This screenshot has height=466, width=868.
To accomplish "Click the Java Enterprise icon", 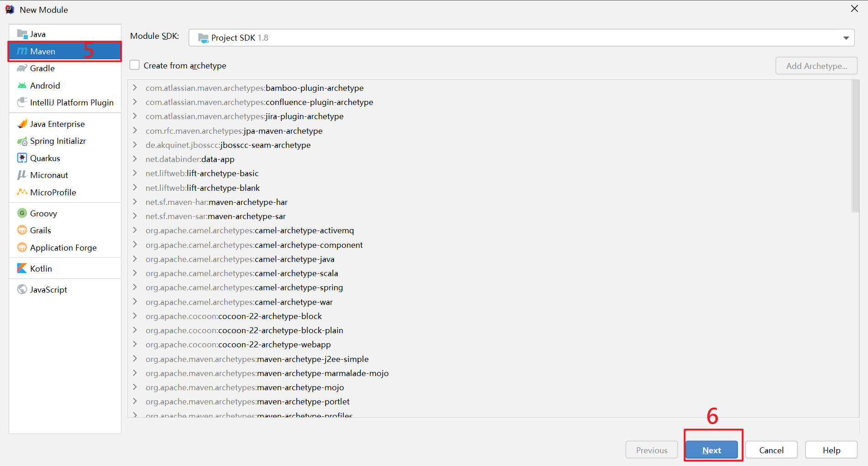I will (x=22, y=124).
